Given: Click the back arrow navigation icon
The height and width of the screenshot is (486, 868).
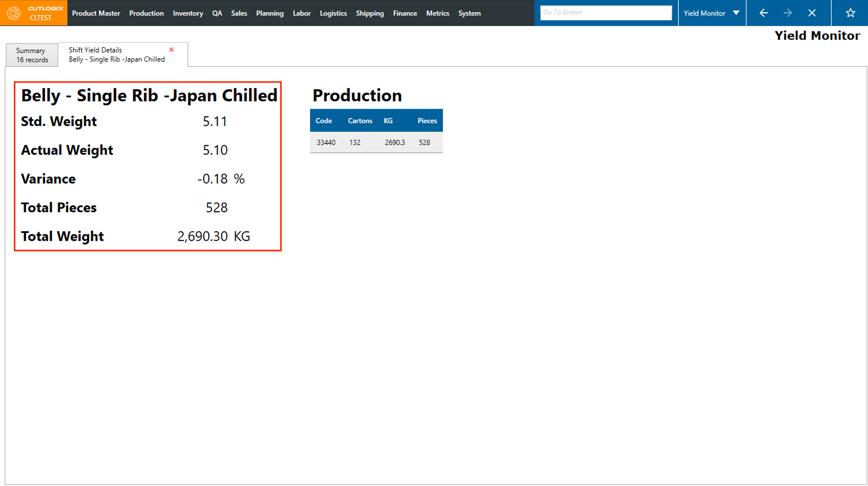Looking at the screenshot, I should tap(764, 13).
